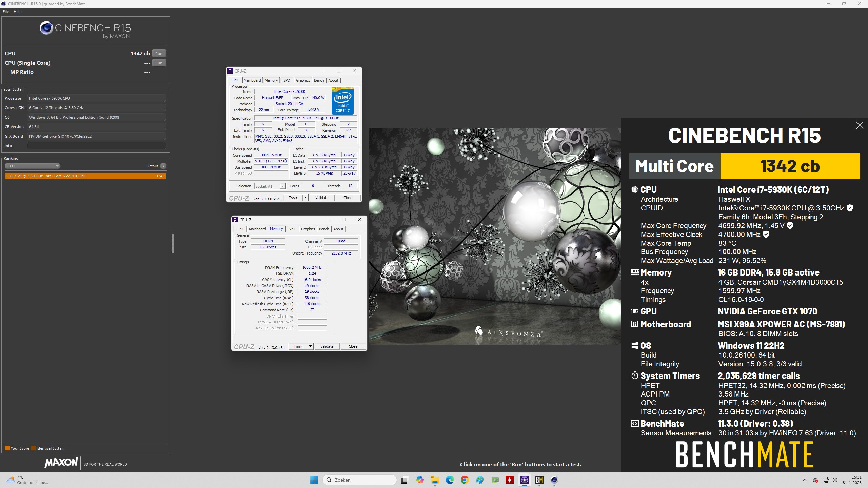This screenshot has width=868, height=488.
Task: Open the weather widget showing 7°C
Action: (27, 480)
